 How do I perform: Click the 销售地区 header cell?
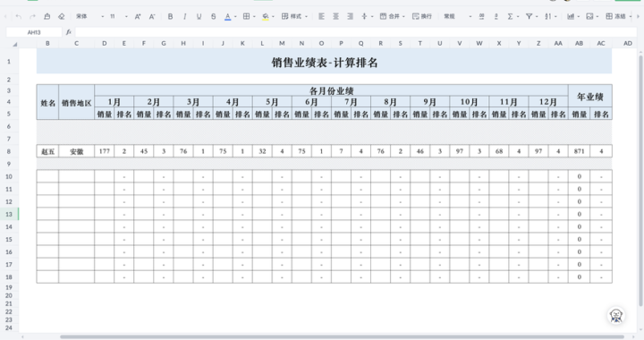76,103
